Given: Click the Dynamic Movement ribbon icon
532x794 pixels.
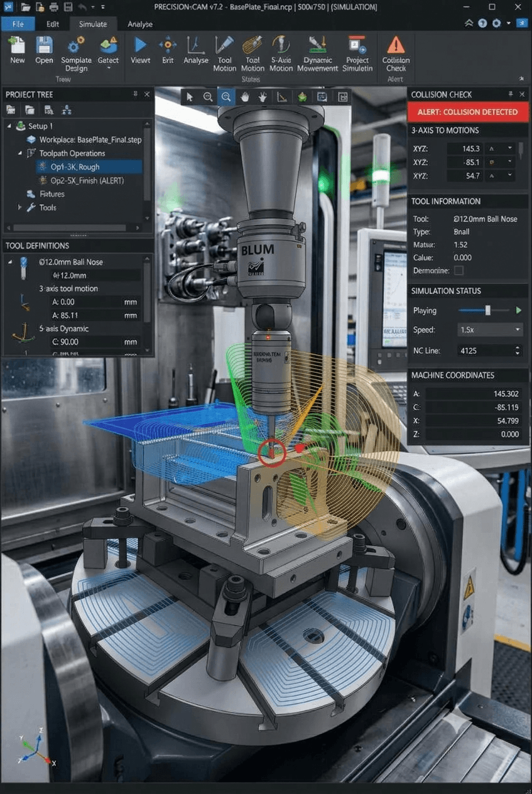Looking at the screenshot, I should (317, 45).
